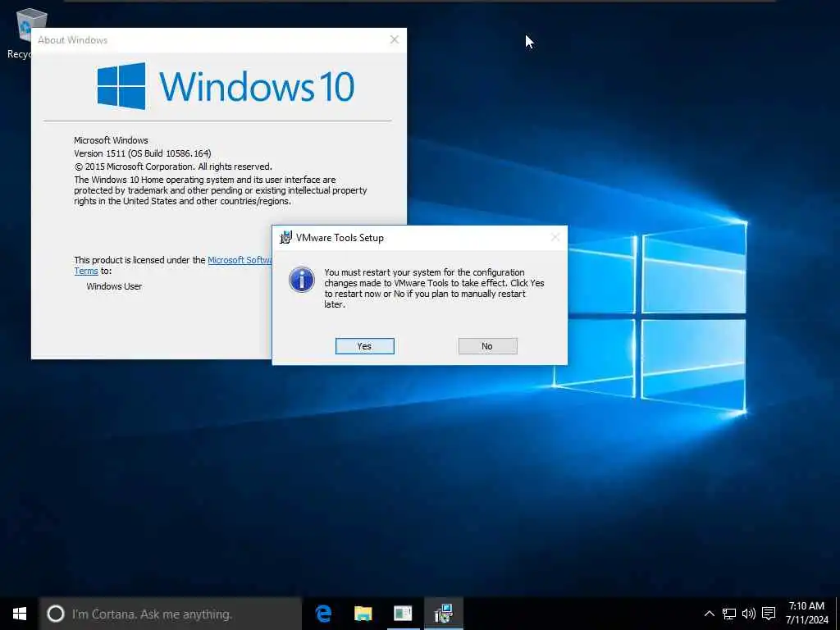
Task: Click Yes to restart the system now
Action: point(365,346)
